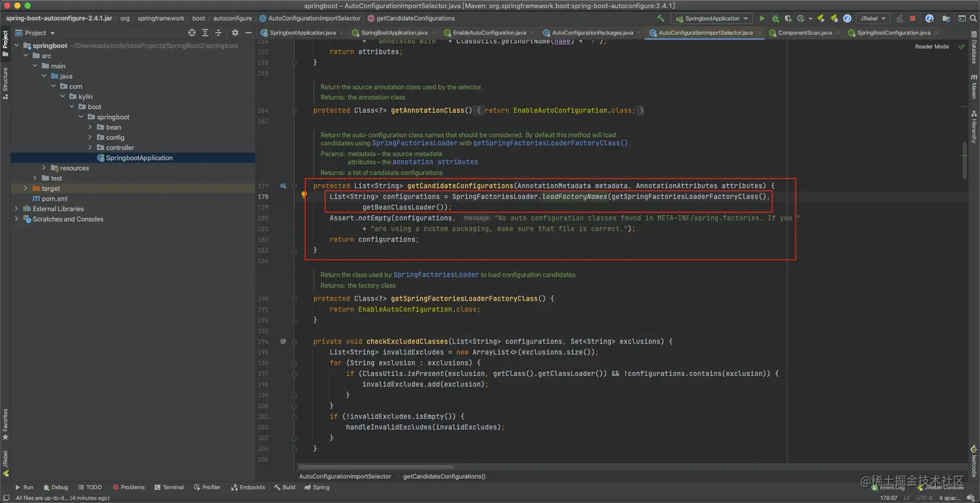This screenshot has width=980, height=503.
Task: Toggle the Project side panel button
Action: tap(5, 44)
